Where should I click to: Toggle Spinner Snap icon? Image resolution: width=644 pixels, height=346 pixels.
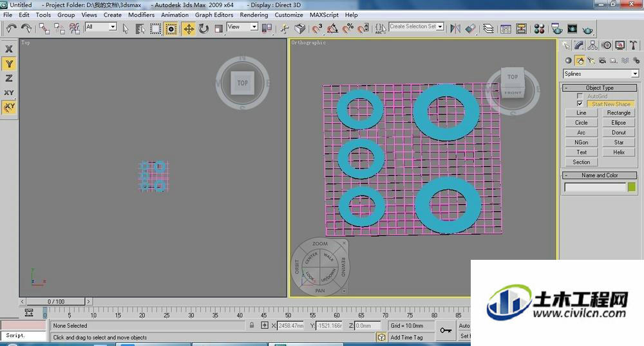(363, 28)
